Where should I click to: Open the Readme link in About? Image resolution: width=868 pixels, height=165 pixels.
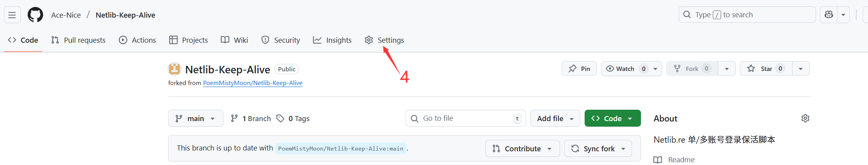(x=681, y=160)
